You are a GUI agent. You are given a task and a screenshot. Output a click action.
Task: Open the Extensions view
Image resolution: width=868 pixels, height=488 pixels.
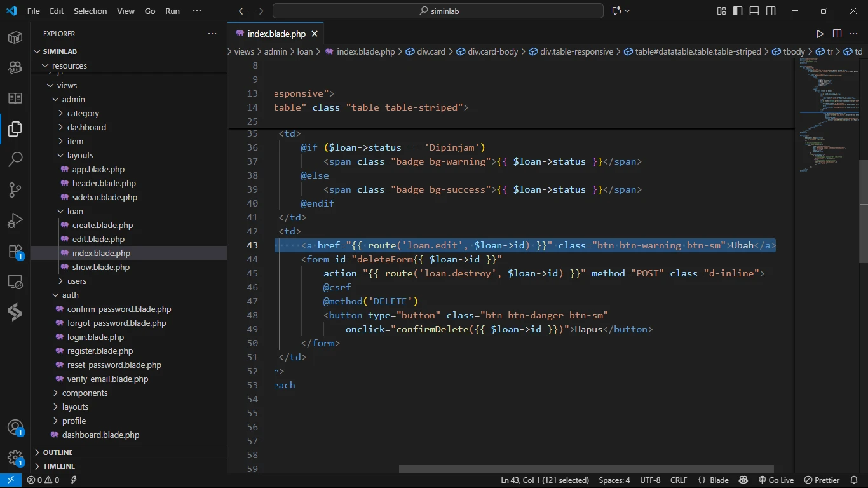click(x=15, y=252)
